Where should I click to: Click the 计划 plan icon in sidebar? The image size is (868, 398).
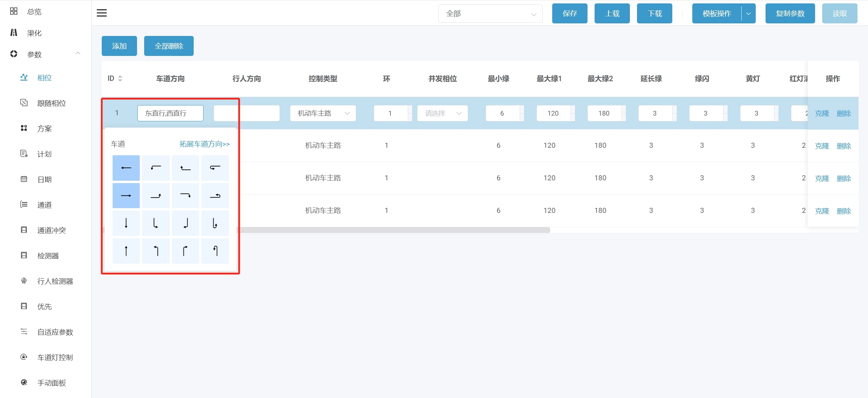point(24,154)
